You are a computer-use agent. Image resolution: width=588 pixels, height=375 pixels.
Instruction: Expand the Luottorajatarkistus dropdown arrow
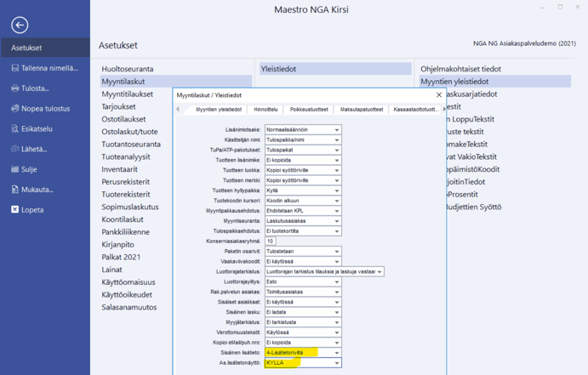click(x=380, y=272)
